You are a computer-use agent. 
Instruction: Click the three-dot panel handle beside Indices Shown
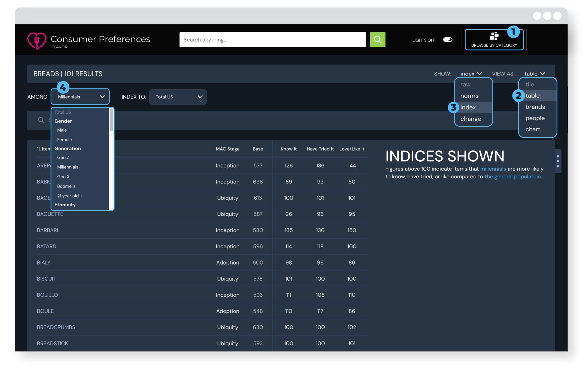point(558,161)
